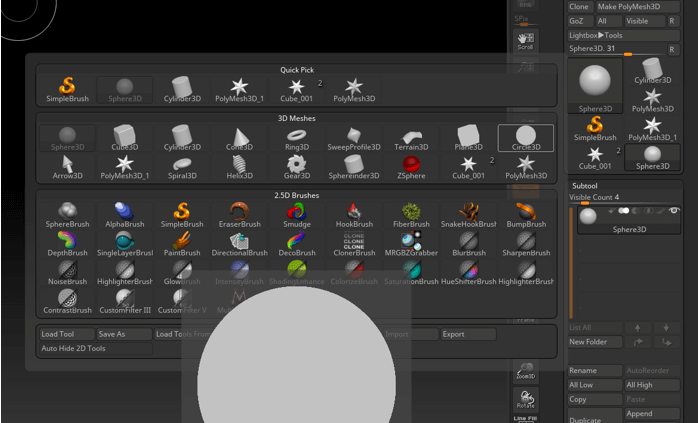Activate the Zoom3D navigation tool
Viewport: 698px width, 423px height.
(x=525, y=371)
